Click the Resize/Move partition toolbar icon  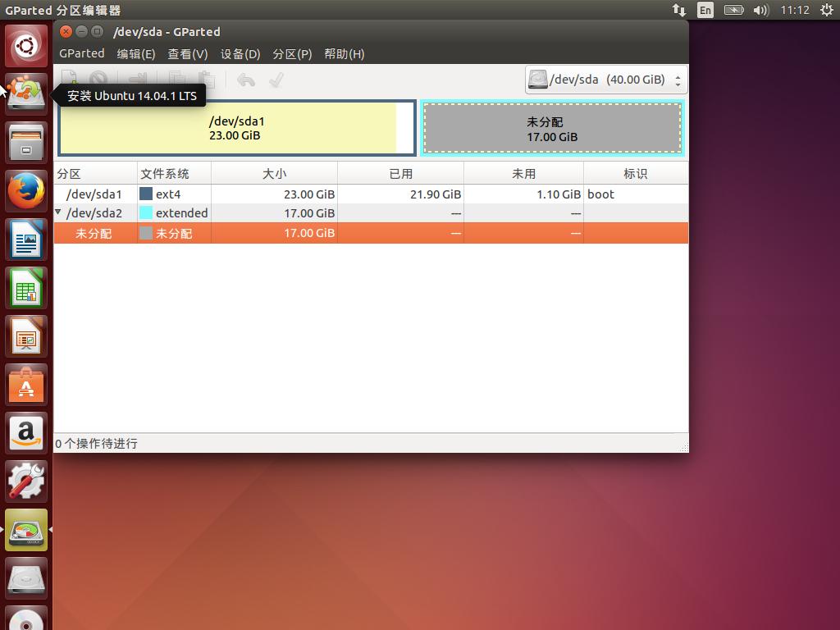tap(138, 80)
